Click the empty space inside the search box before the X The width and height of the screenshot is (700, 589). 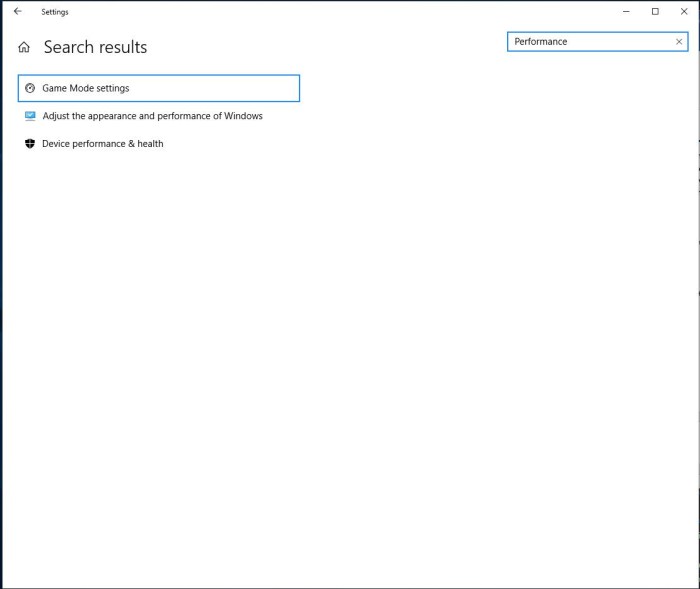621,42
